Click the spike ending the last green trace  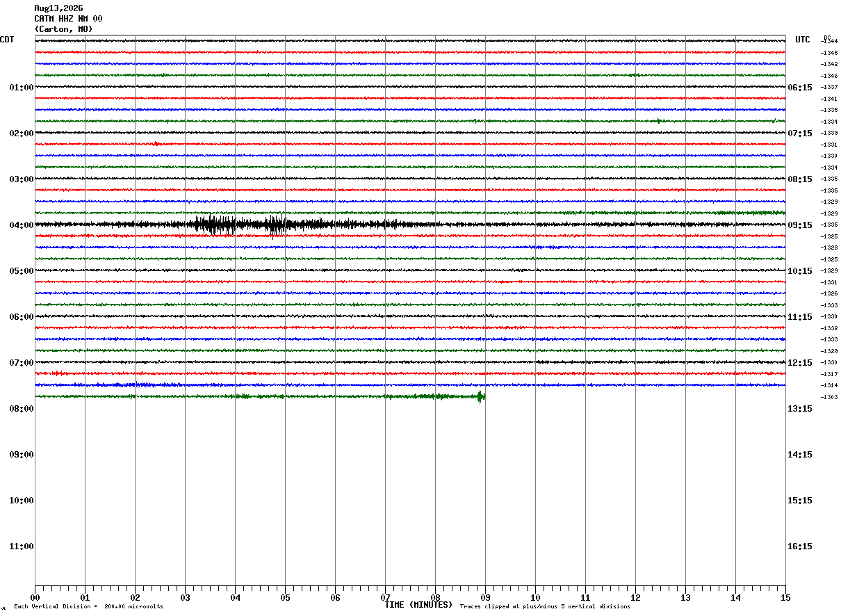[x=480, y=397]
